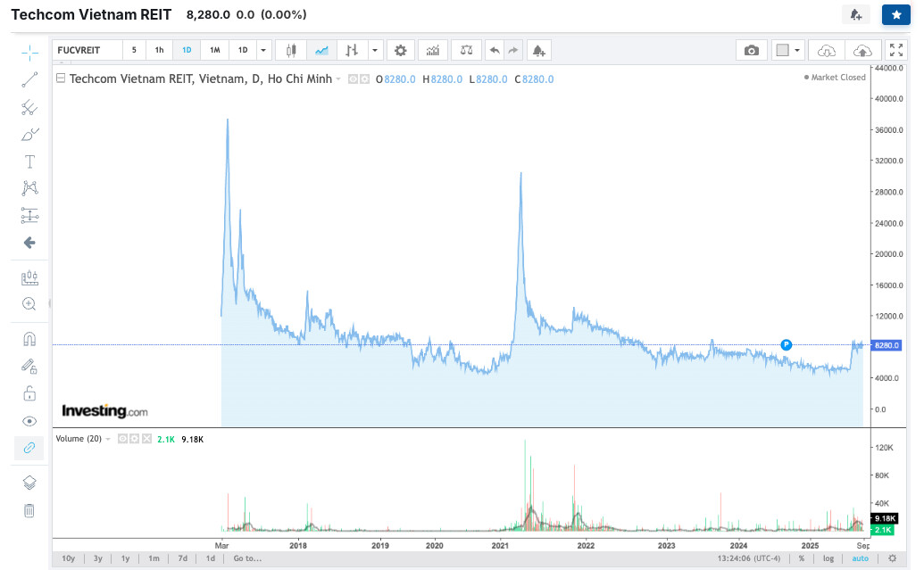Open the indicators menu icon

[x=433, y=50]
